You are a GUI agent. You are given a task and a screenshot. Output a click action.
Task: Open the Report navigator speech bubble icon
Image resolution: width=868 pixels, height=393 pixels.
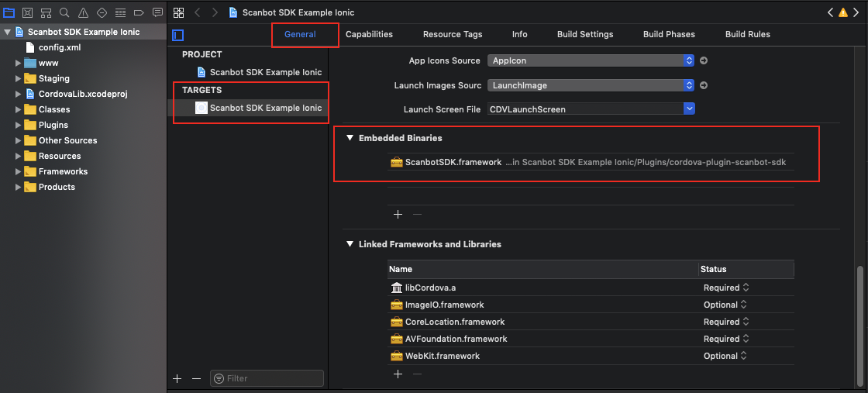158,12
